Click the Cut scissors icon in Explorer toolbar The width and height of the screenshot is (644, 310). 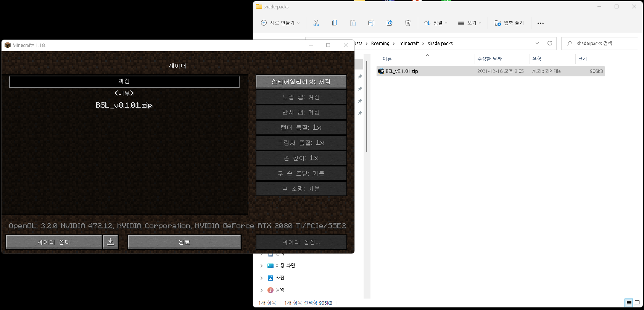[x=316, y=23]
